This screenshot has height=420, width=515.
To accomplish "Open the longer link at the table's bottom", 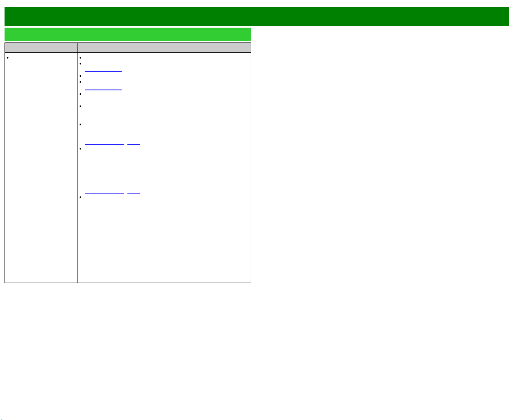I will click(x=102, y=278).
